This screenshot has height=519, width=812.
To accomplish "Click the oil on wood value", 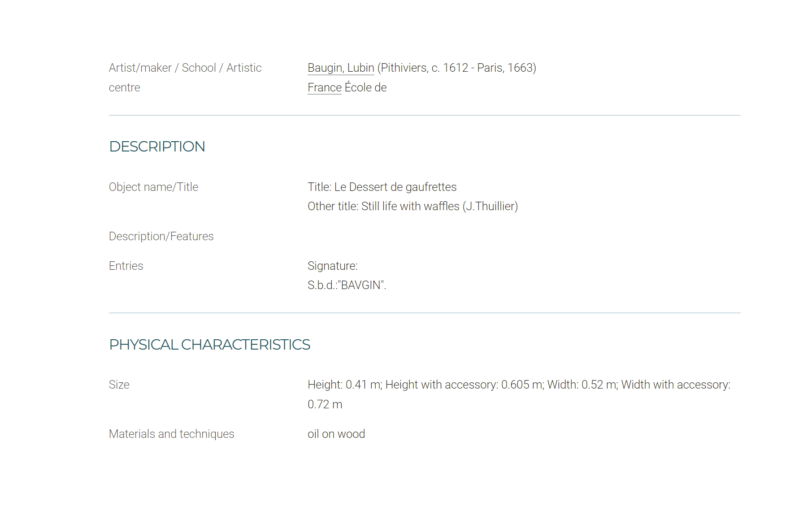I will click(x=336, y=434).
